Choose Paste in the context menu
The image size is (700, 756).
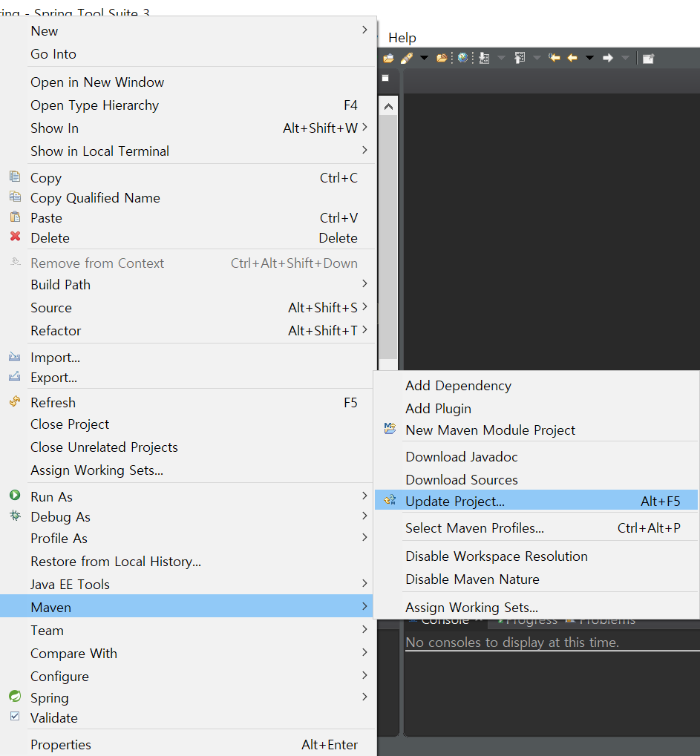[188, 218]
